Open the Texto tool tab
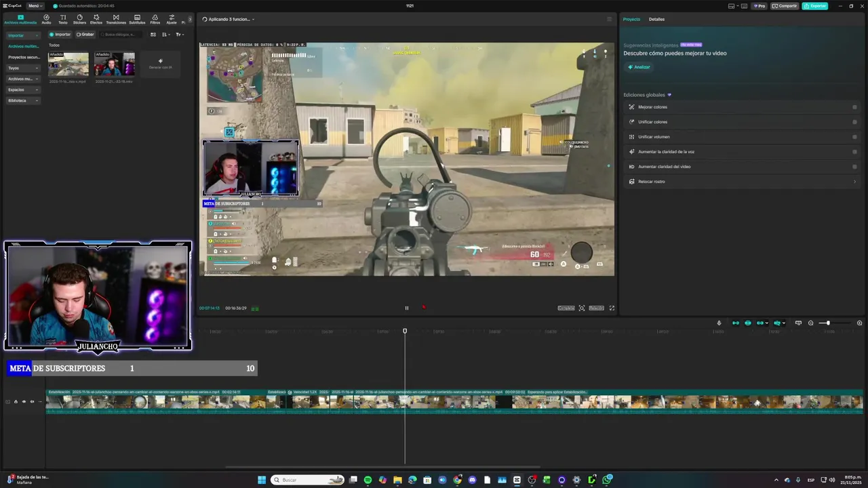 point(63,19)
